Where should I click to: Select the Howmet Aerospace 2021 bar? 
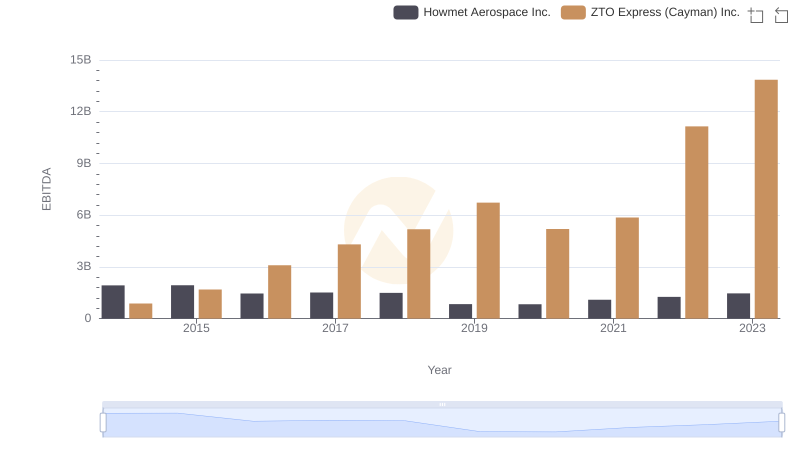599,309
